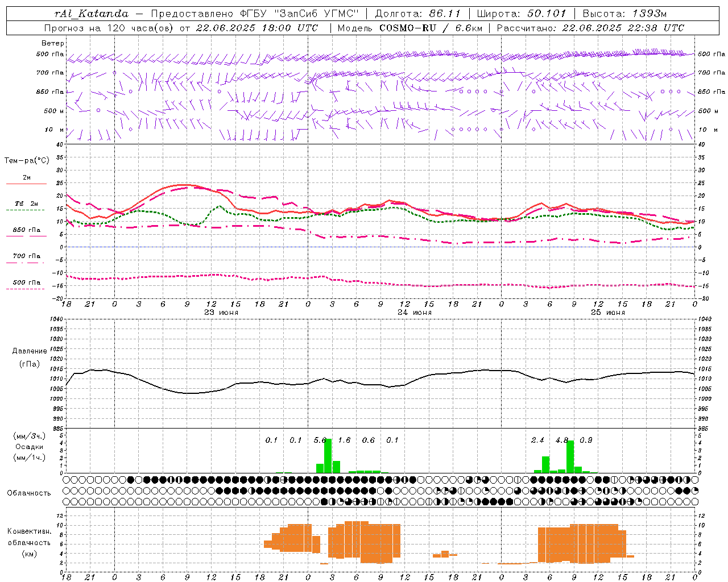Click the Высота: 1393м header value
The width and height of the screenshot is (728, 582).
(624, 14)
